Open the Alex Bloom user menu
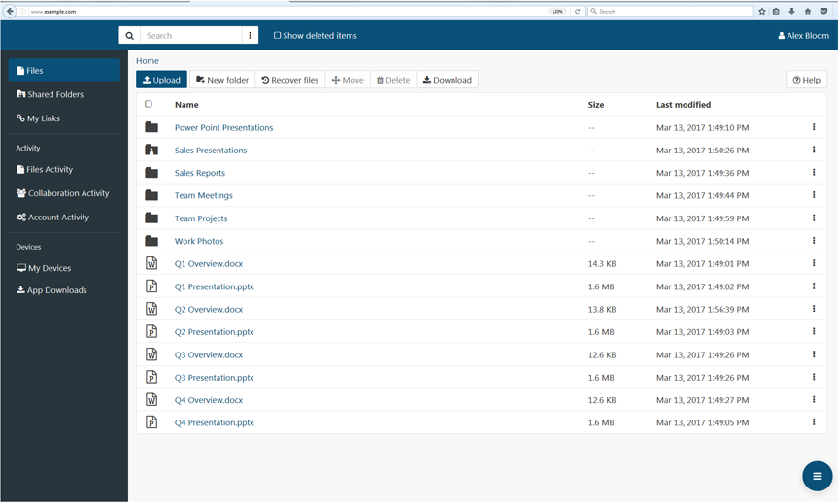The image size is (838, 504). [803, 36]
